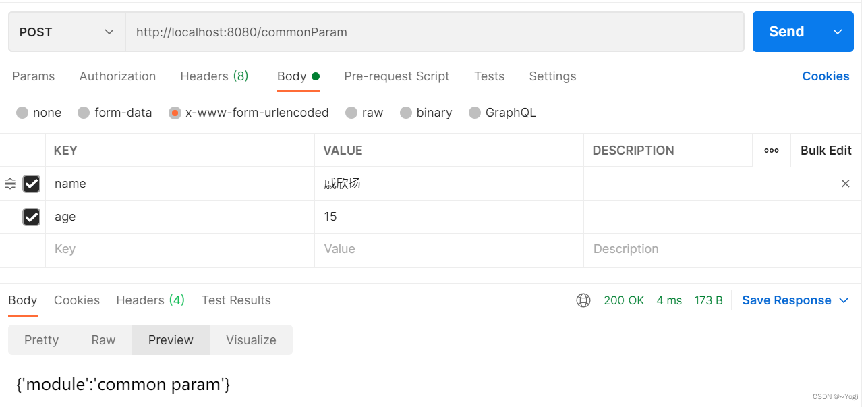
Task: Switch response view to Visualize
Action: pos(251,340)
